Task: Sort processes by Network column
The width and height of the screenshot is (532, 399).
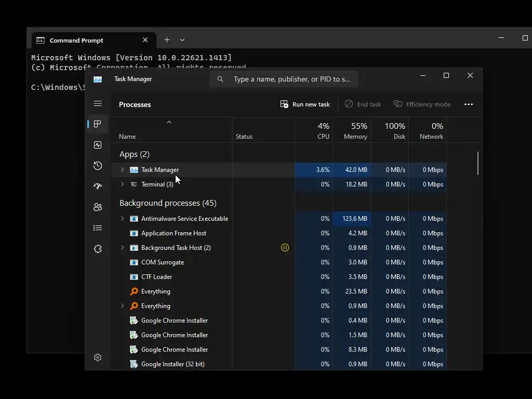Action: pos(428,130)
